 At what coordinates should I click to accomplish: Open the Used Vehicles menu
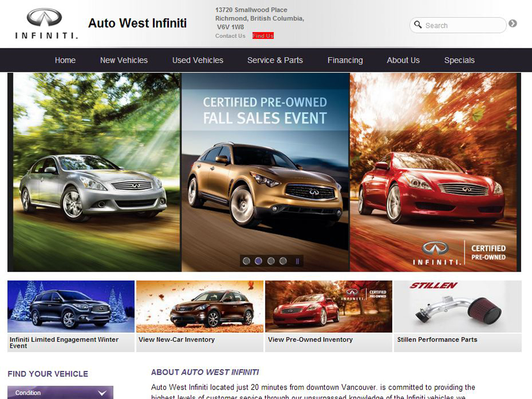tap(198, 60)
